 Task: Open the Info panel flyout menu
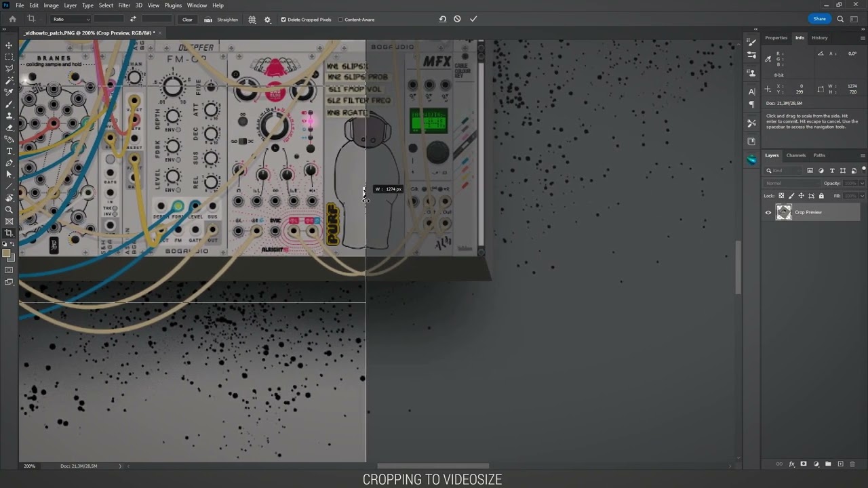(863, 38)
